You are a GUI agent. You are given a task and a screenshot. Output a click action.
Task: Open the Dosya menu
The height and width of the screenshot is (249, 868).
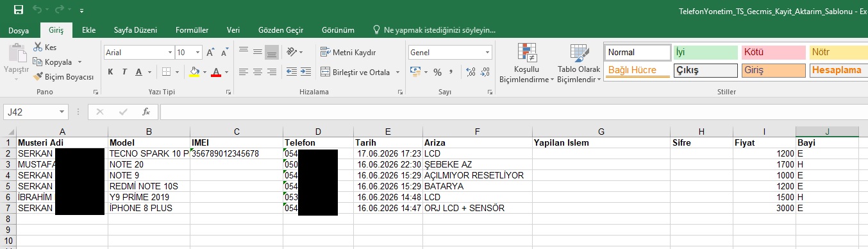pyautogui.click(x=19, y=30)
